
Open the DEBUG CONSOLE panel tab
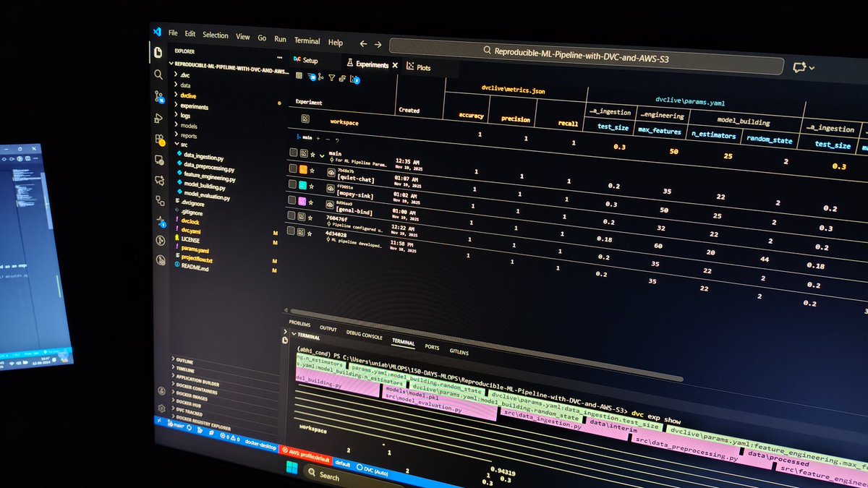click(364, 336)
